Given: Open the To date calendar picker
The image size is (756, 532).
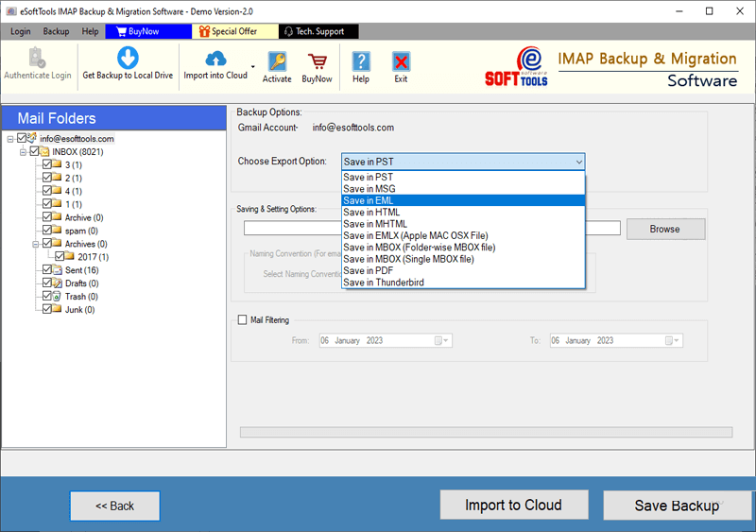Looking at the screenshot, I should [x=672, y=340].
